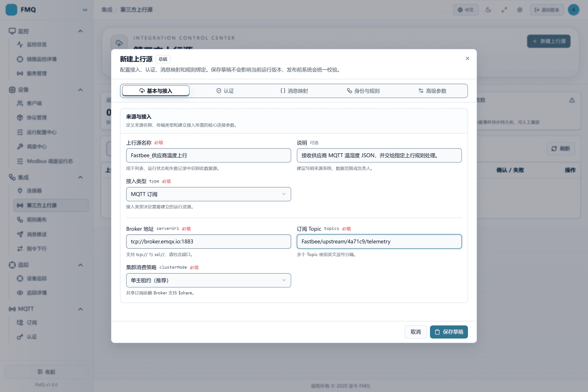588x392 pixels.
Task: Switch to the 基本与接入 tab
Action: 156,91
